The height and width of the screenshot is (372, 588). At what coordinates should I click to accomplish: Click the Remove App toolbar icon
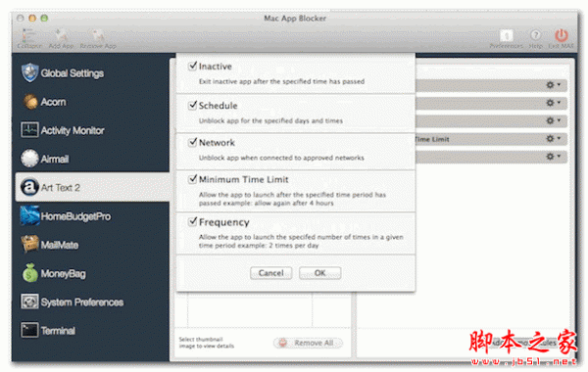pos(97,35)
